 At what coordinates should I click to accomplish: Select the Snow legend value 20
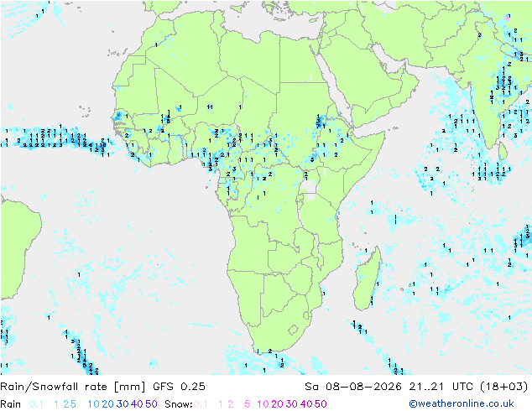pyautogui.click(x=278, y=404)
